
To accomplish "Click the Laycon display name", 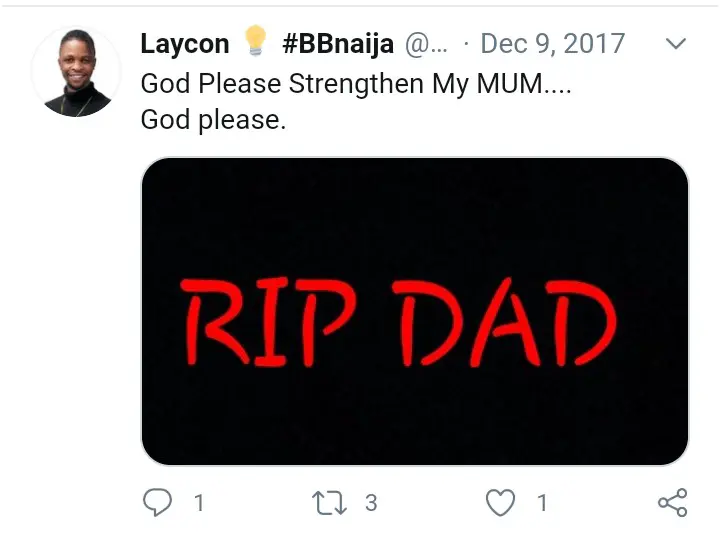I will coord(185,44).
